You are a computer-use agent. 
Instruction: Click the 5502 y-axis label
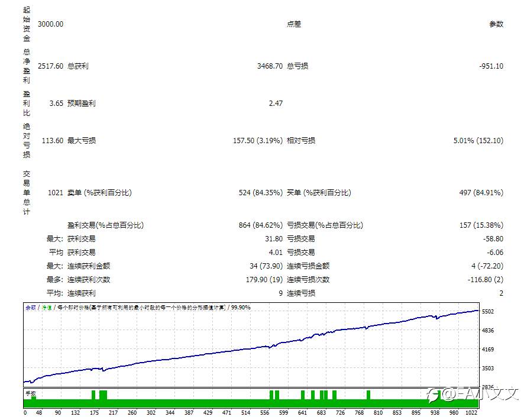487,311
